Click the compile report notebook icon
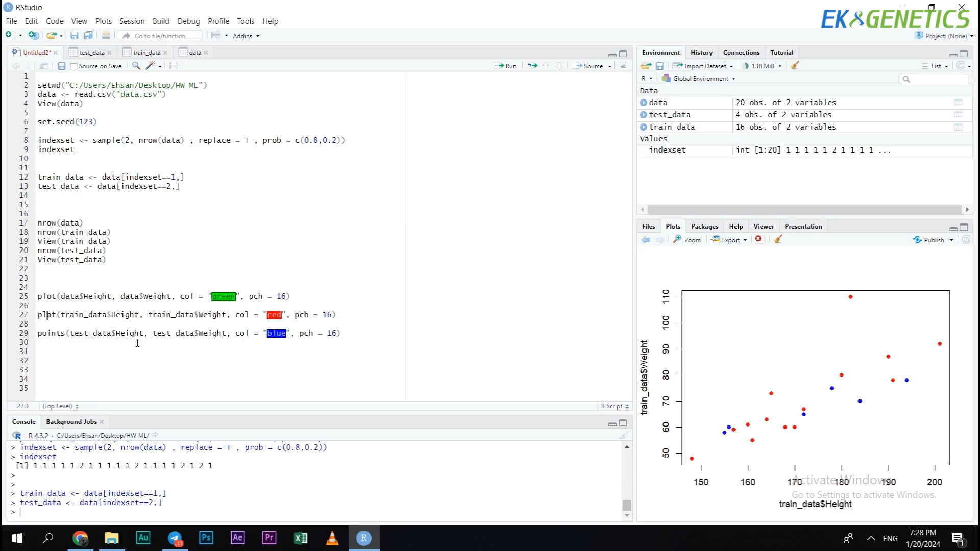The width and height of the screenshot is (980, 551). pos(174,66)
